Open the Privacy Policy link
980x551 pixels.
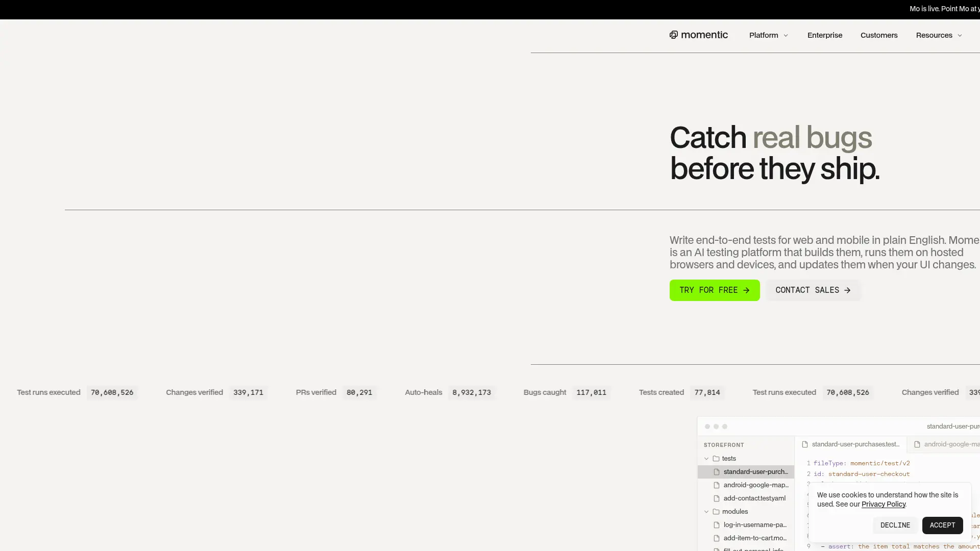[x=883, y=504]
